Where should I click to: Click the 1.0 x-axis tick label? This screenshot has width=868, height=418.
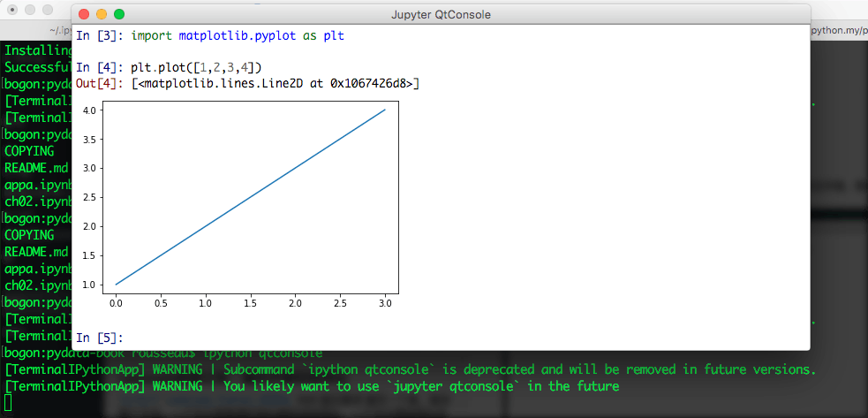click(206, 304)
